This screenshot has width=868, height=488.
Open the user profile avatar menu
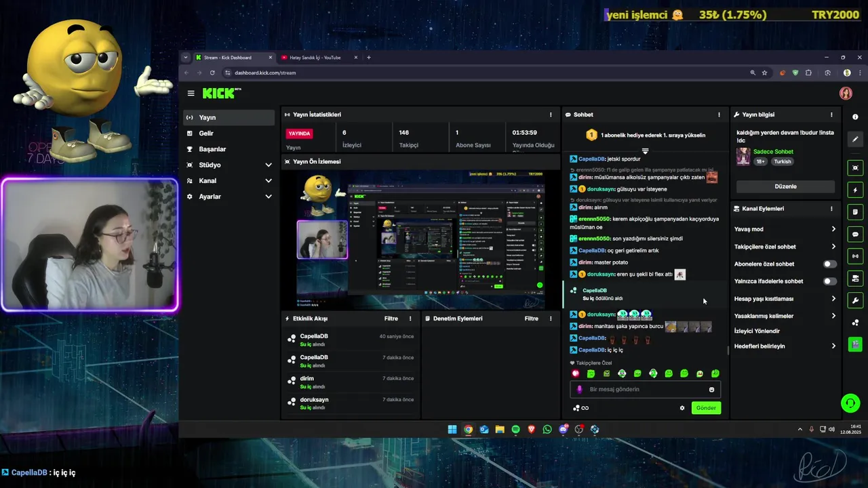click(x=846, y=94)
